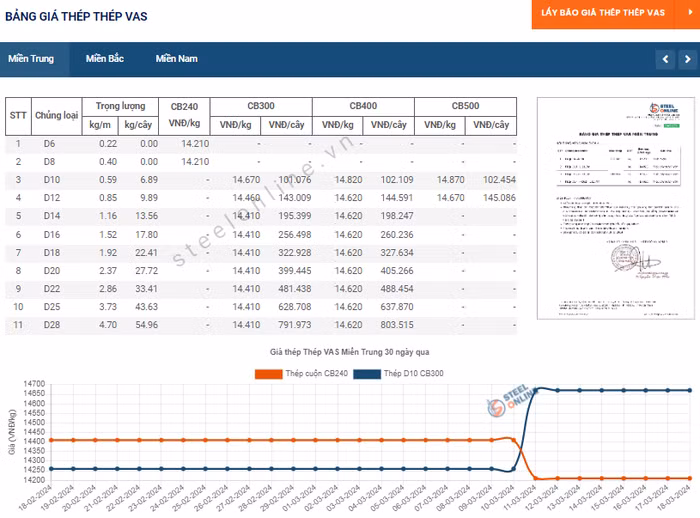Image resolution: width=700 pixels, height=518 pixels.
Task: Click the CB400 column header
Action: [x=362, y=105]
